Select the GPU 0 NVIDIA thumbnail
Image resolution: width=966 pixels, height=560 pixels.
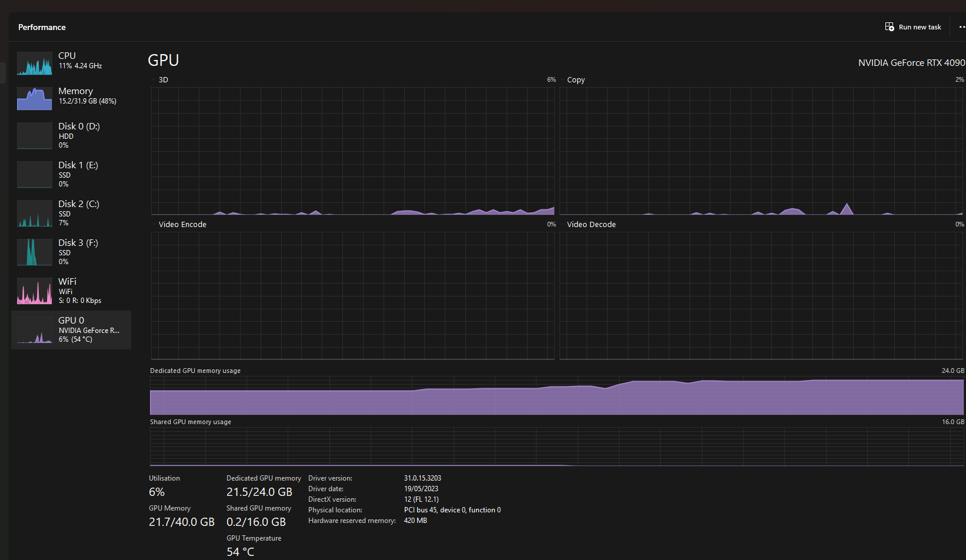click(x=34, y=329)
